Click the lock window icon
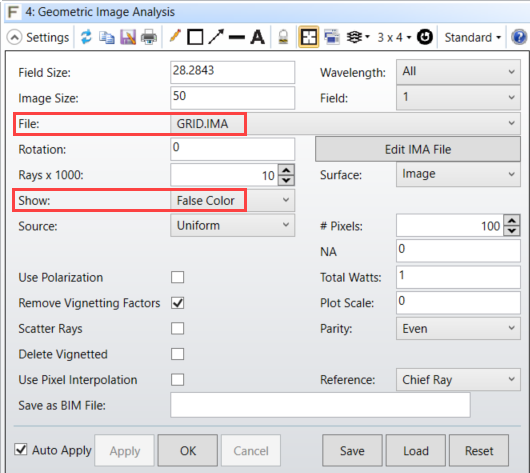This screenshot has height=473, width=530. [x=283, y=37]
